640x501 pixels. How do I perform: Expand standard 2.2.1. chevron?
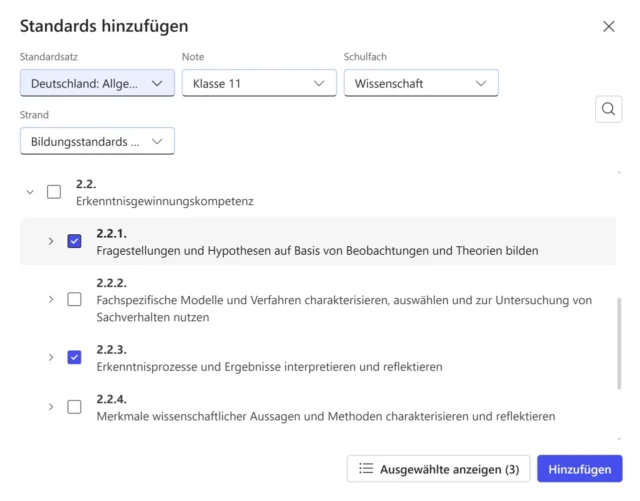tap(51, 241)
